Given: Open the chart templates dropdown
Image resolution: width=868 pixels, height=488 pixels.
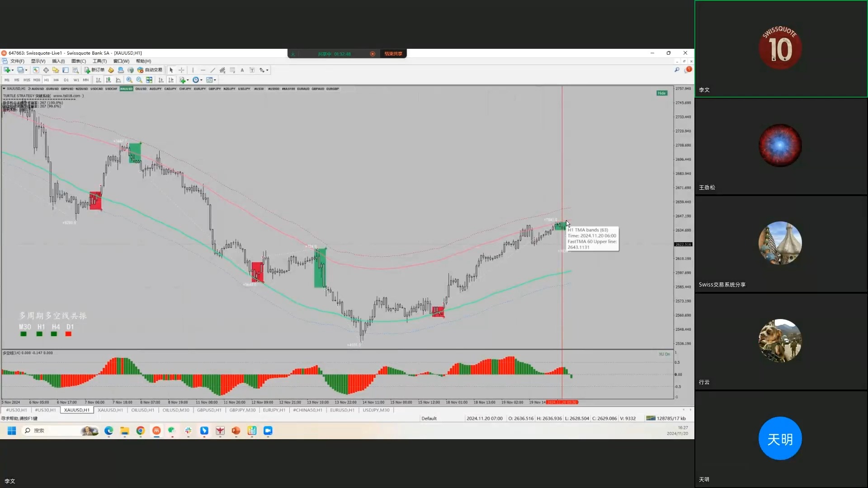Looking at the screenshot, I should pyautogui.click(x=215, y=80).
